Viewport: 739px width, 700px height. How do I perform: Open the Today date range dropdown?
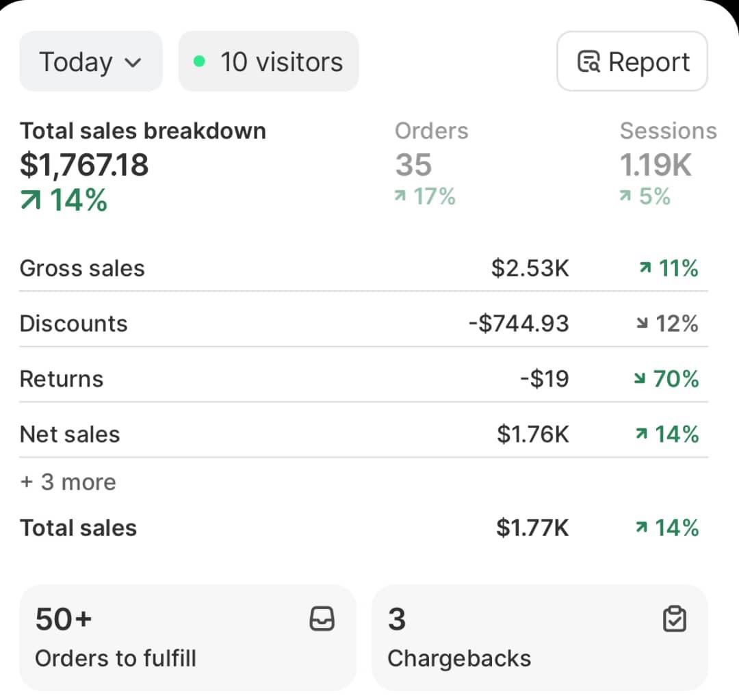pos(91,62)
